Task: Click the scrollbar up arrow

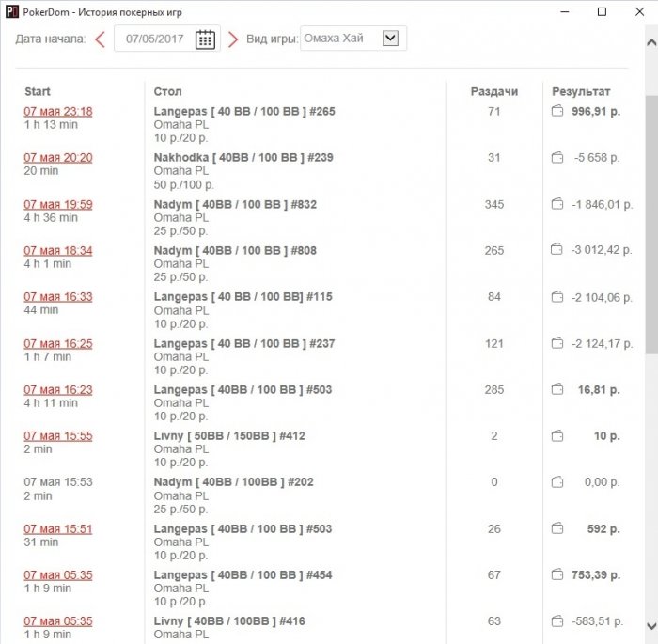Action: tap(651, 42)
